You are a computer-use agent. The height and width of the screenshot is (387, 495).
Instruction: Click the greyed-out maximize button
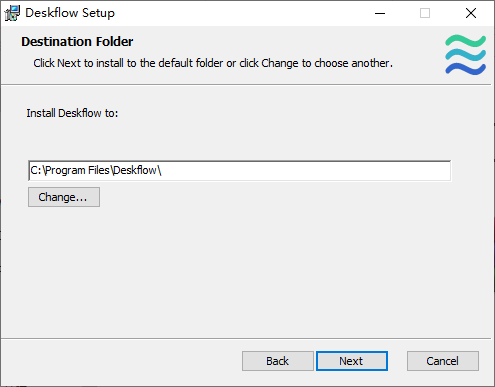tap(425, 13)
